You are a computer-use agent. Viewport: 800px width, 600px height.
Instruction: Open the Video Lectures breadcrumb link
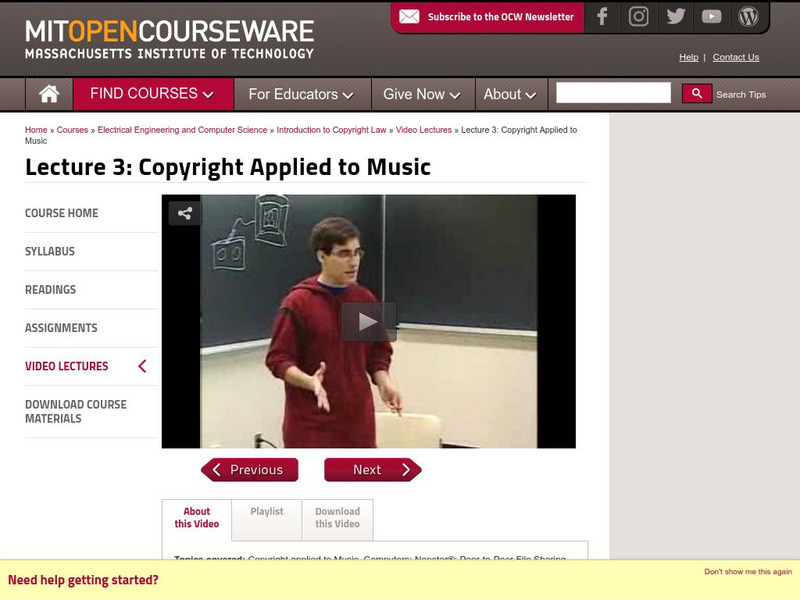(423, 130)
